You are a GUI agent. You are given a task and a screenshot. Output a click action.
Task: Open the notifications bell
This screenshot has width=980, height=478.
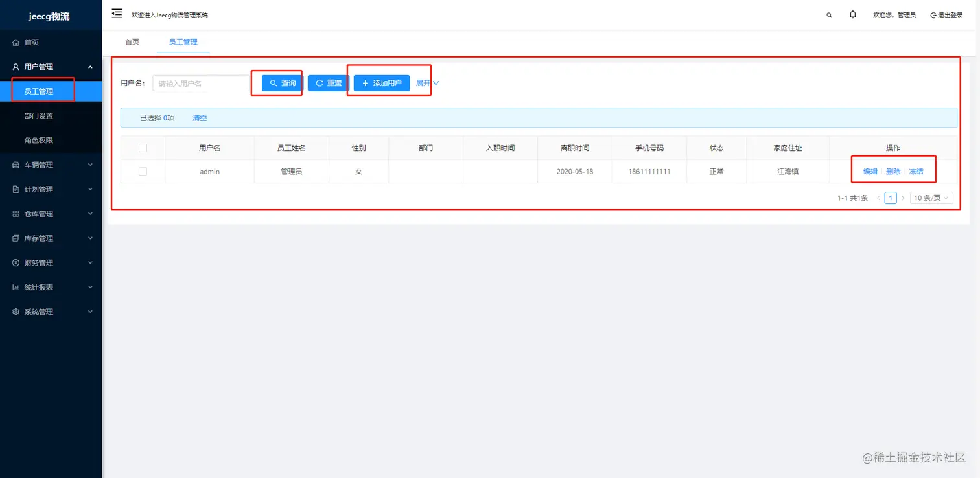pyautogui.click(x=853, y=14)
